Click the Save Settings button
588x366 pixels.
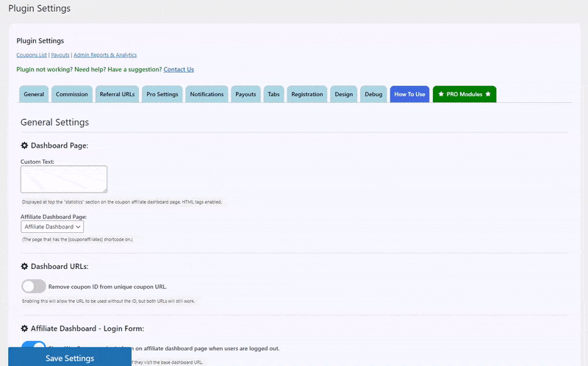[x=70, y=356]
